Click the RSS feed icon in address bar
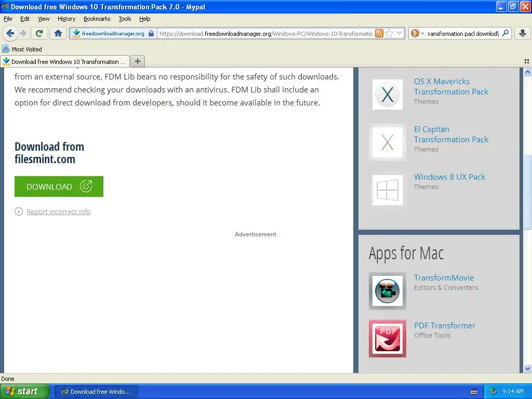 click(379, 33)
